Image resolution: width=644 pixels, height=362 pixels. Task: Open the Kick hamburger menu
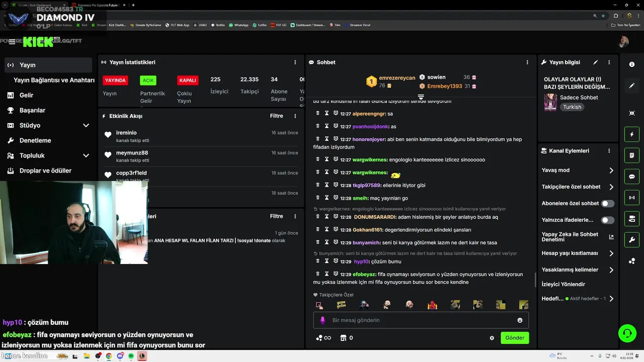(x=12, y=42)
